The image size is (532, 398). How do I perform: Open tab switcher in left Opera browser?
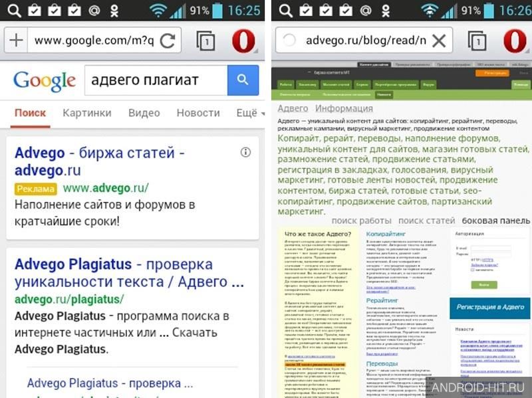205,41
